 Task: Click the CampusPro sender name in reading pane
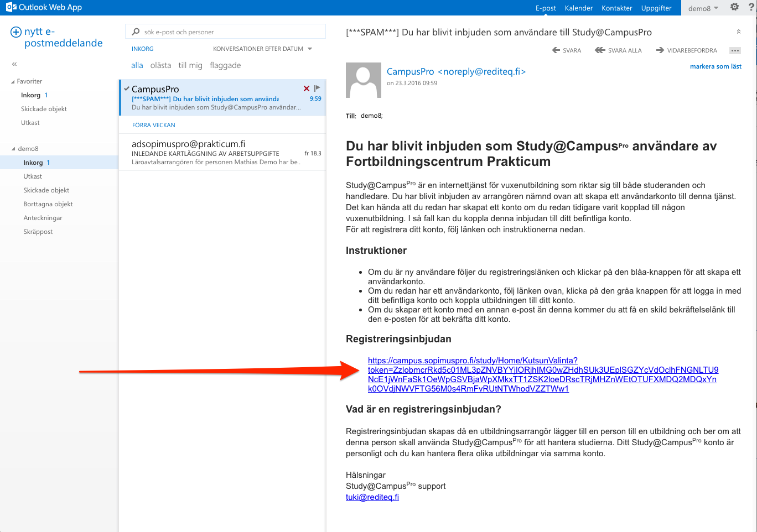coord(456,71)
